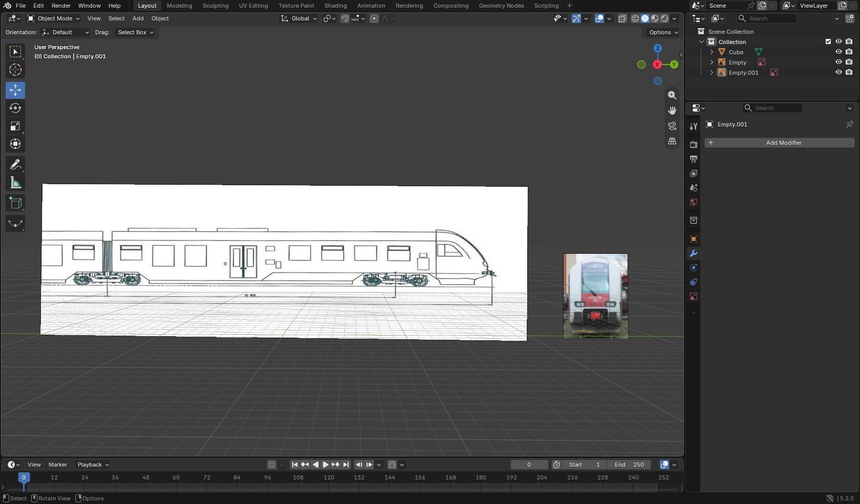Toggle proportional editing button
Screen dimensions: 860x504
[x=374, y=18]
